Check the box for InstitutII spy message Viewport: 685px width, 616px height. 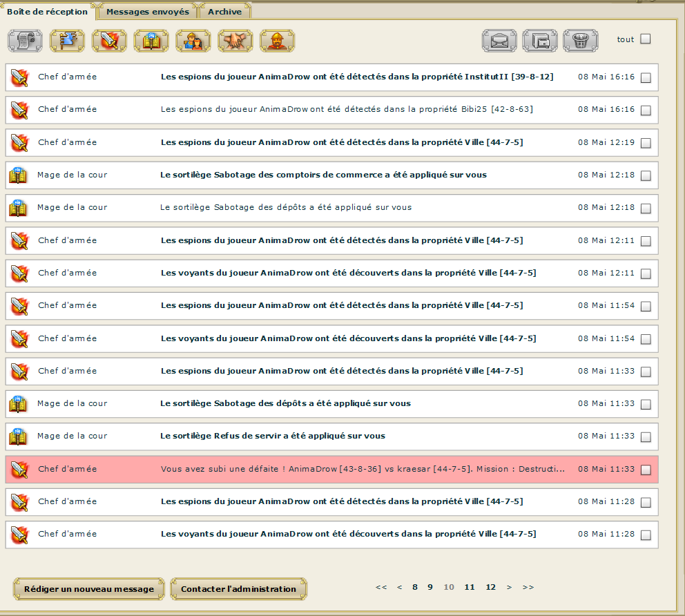point(646,78)
